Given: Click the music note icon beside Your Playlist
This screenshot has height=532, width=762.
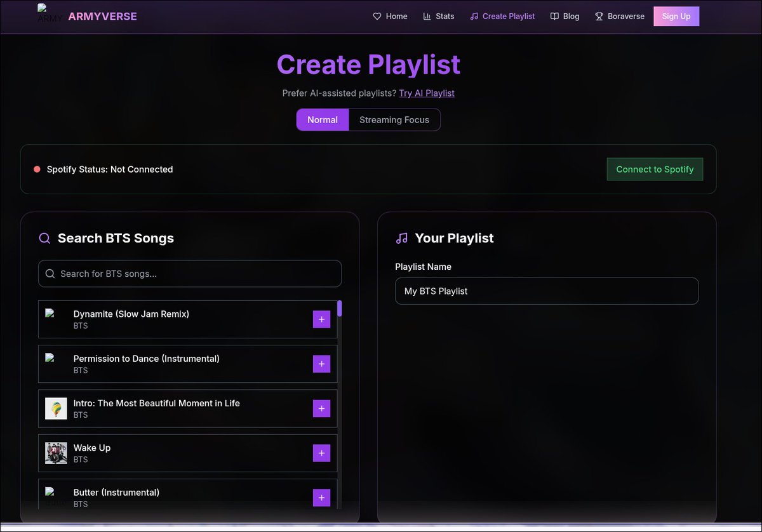Looking at the screenshot, I should click(401, 238).
